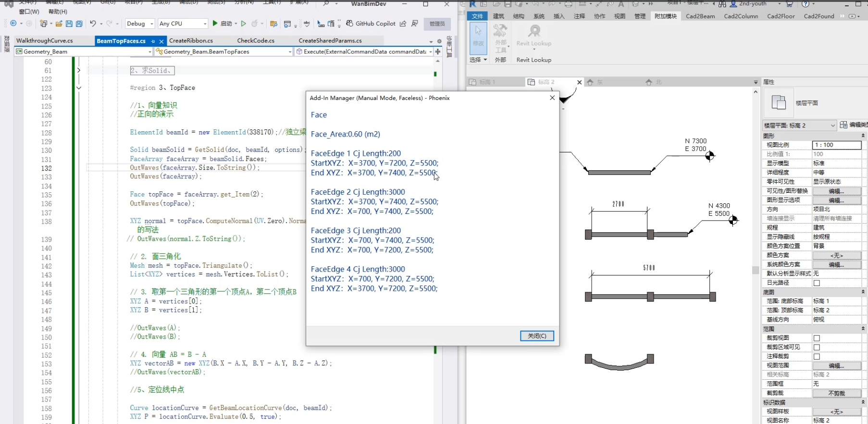
Task: Click the 视图比例 1 : 100 field
Action: click(x=836, y=145)
